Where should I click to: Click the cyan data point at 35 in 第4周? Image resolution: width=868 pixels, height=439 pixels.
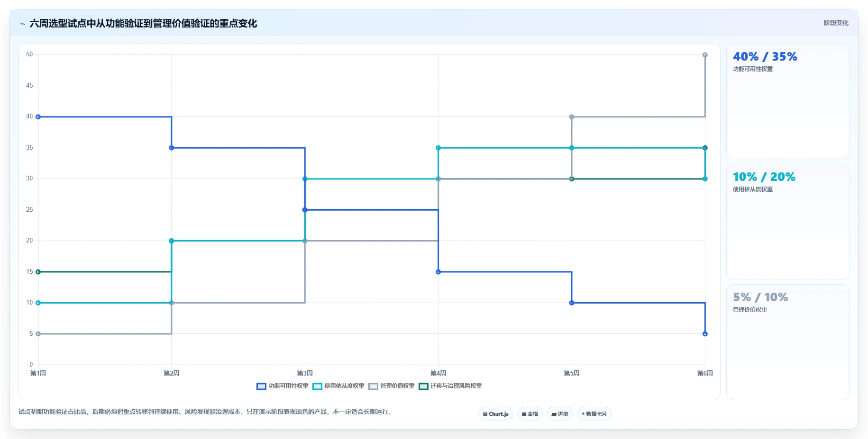[x=439, y=148]
